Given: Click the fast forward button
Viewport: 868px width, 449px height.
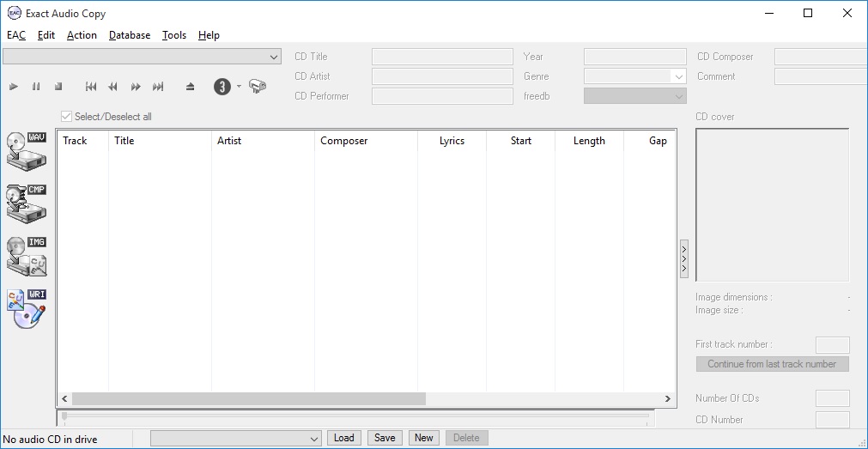Looking at the screenshot, I should [136, 87].
